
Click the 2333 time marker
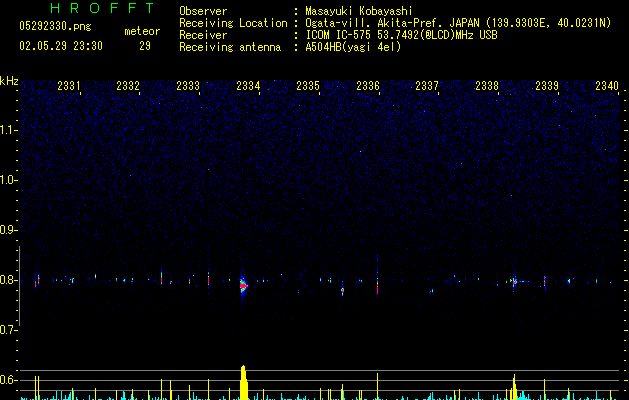tap(188, 86)
